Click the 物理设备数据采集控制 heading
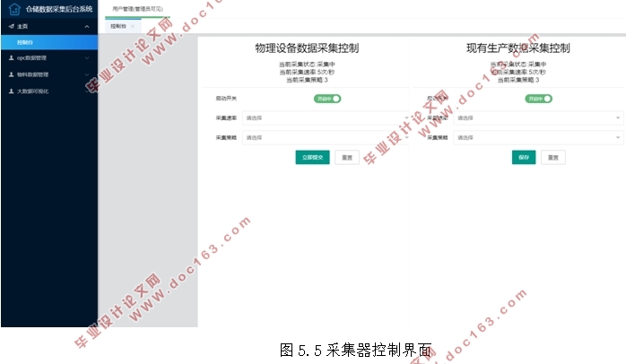The height and width of the screenshot is (364, 626). click(307, 48)
